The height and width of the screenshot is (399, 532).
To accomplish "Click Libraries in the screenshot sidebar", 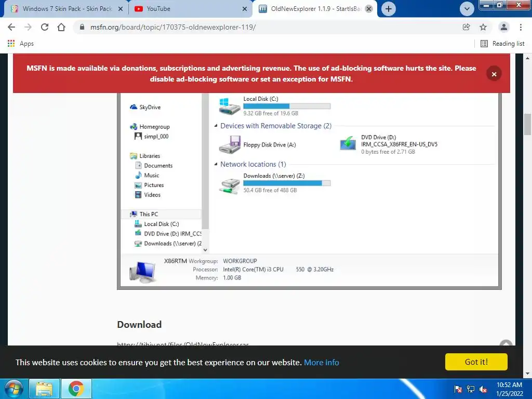I will (145, 156).
